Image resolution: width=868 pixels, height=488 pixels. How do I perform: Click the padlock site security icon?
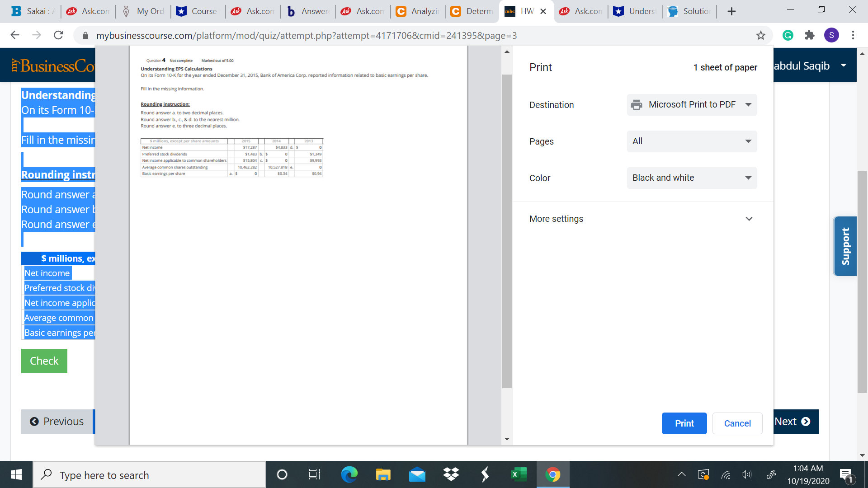point(85,35)
